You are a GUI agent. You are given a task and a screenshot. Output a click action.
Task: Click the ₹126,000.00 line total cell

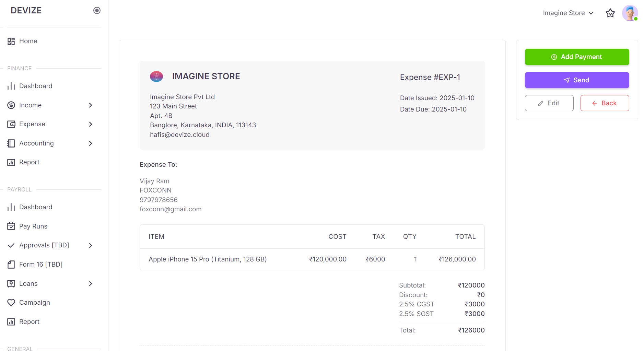pyautogui.click(x=457, y=259)
